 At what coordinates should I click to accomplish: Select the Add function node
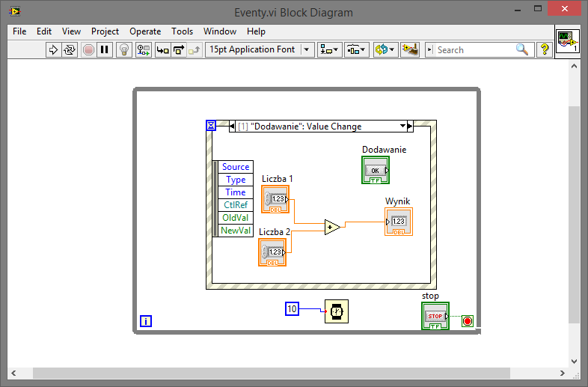[332, 227]
